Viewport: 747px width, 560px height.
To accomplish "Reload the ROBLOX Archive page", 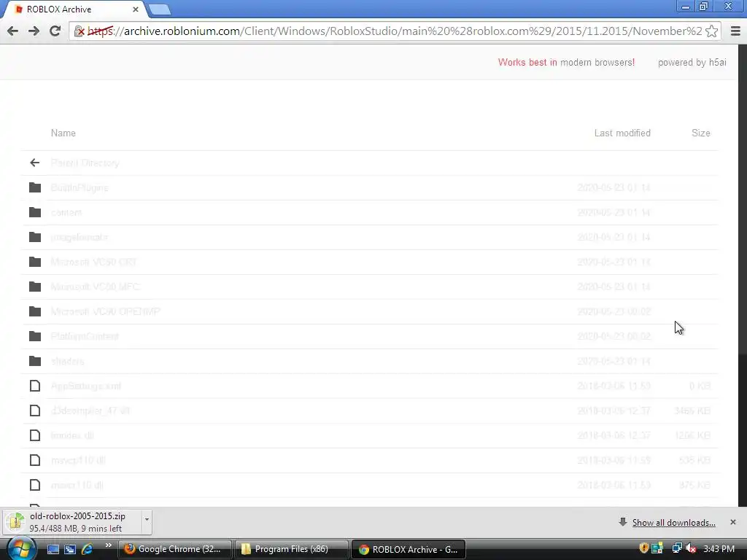I will pos(55,31).
